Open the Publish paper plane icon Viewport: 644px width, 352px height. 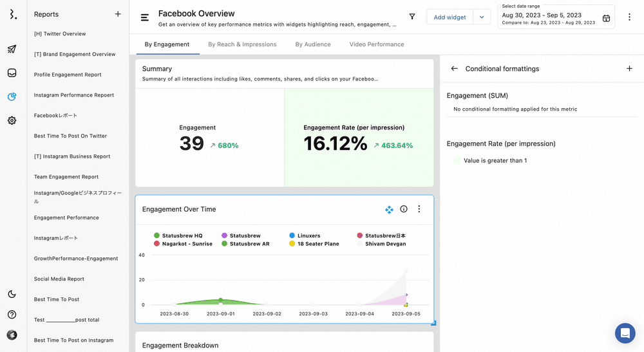12,50
